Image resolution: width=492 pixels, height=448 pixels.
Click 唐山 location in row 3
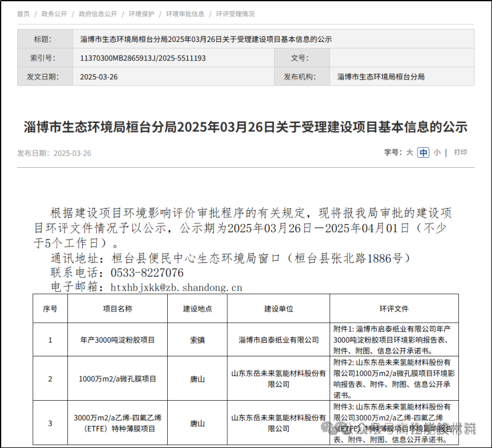(197, 424)
